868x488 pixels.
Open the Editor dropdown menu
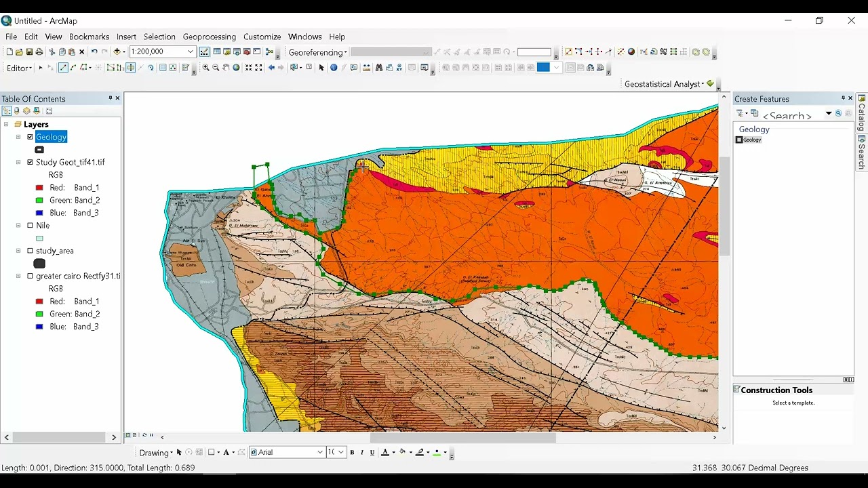[x=19, y=68]
